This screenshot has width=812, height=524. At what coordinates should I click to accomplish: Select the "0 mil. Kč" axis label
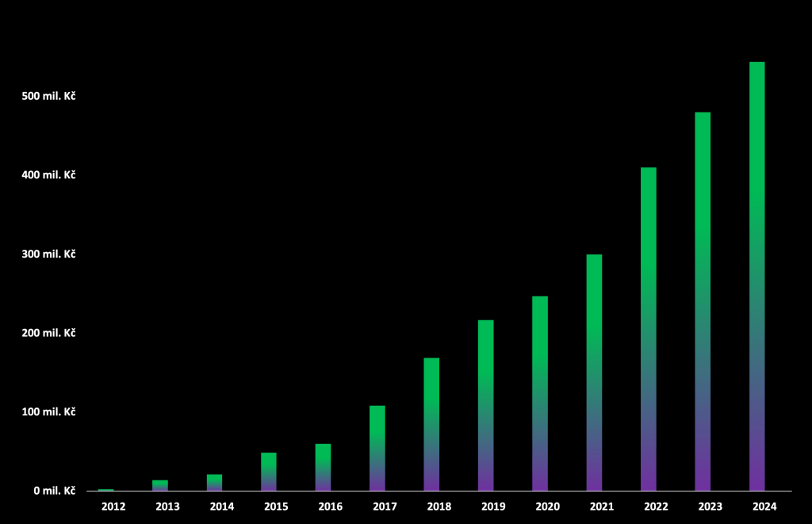click(54, 491)
